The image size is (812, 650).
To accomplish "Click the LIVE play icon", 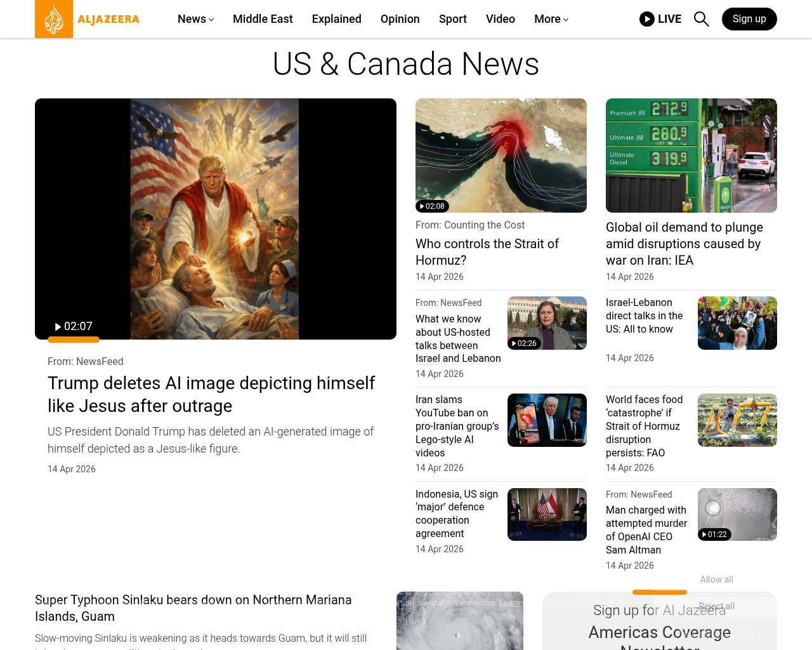I will pos(647,19).
